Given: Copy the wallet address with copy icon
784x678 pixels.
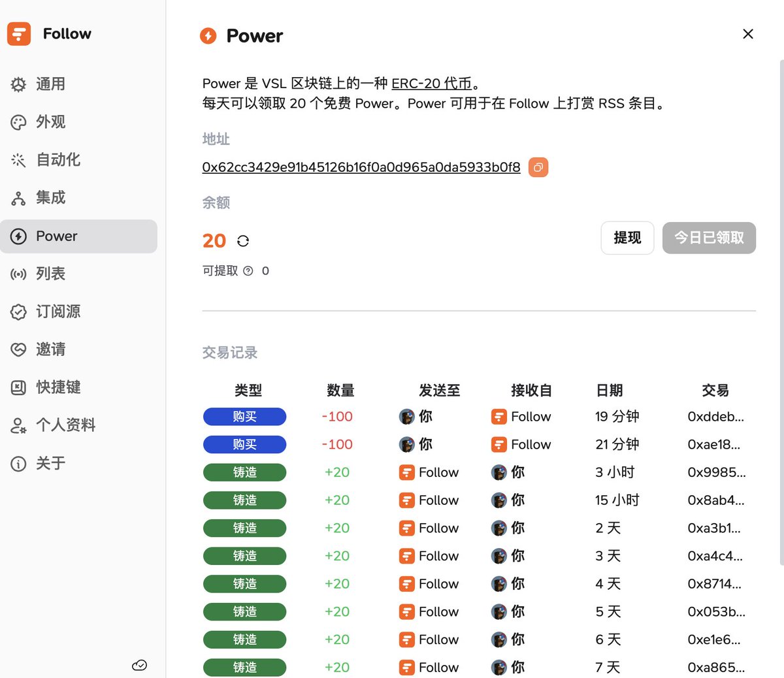Looking at the screenshot, I should (x=538, y=167).
